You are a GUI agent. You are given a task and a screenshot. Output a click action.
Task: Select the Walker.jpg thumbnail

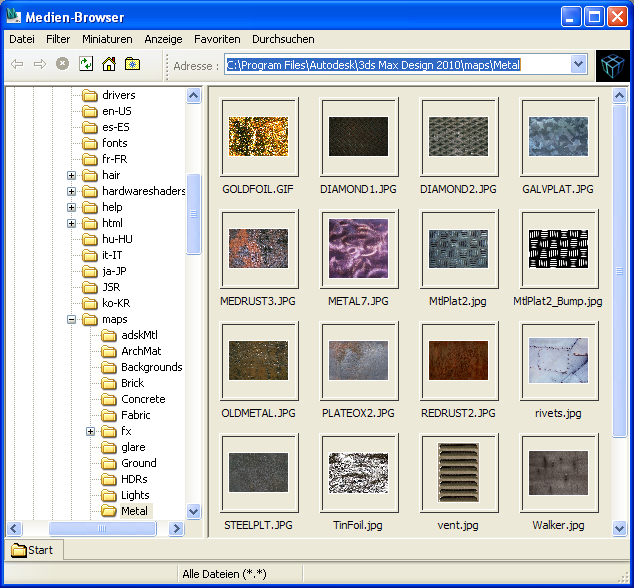pos(558,473)
